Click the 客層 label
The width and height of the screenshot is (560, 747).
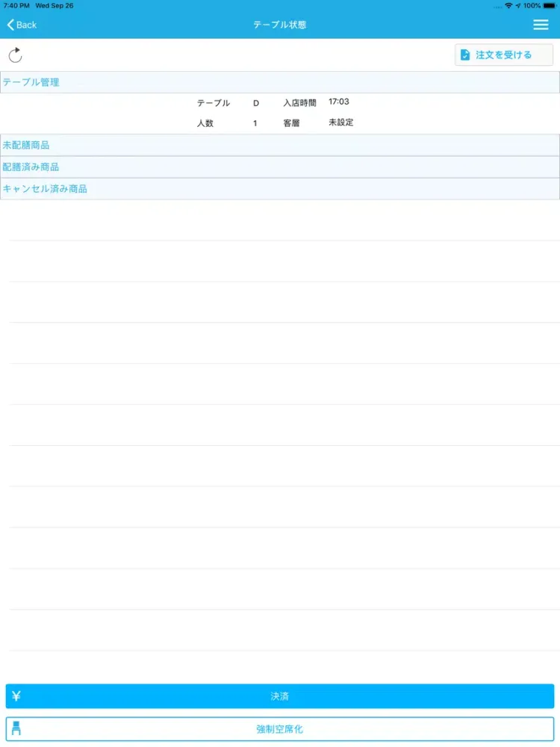(291, 123)
